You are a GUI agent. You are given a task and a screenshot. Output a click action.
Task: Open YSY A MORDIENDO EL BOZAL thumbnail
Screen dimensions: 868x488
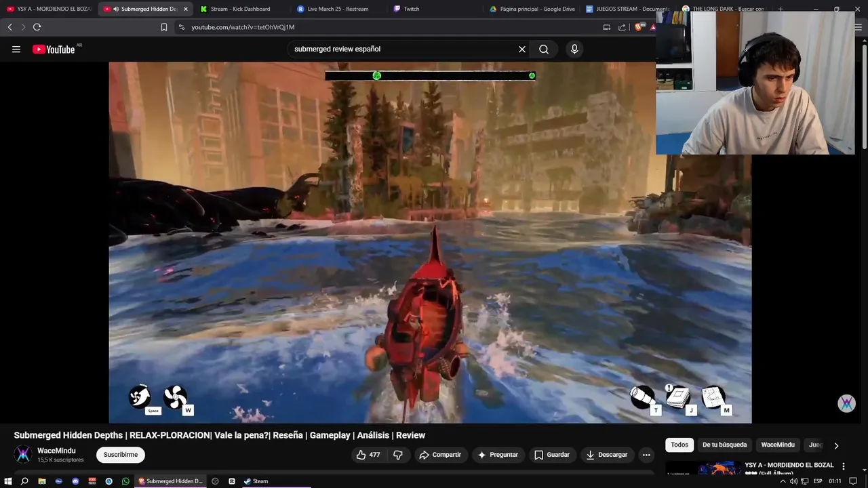coord(703,468)
